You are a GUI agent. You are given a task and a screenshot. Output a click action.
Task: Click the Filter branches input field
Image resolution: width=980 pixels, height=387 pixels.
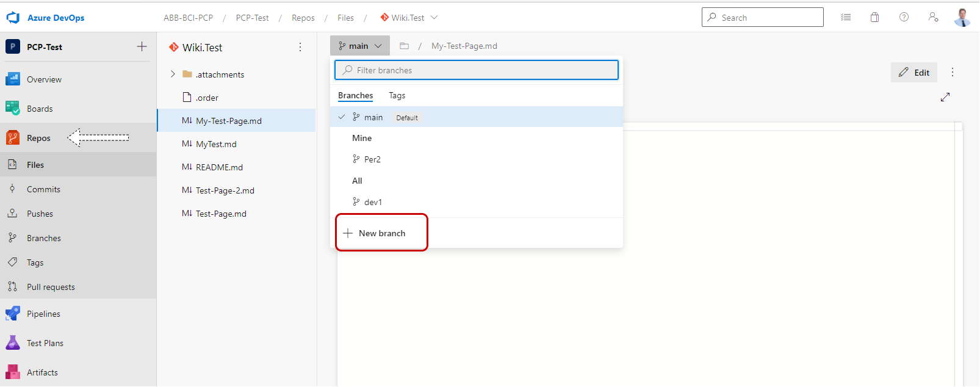(x=477, y=70)
